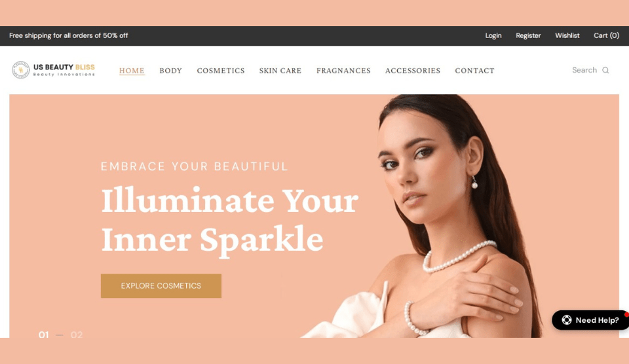Select the Skin Care menu item
The width and height of the screenshot is (629, 364).
tap(280, 71)
